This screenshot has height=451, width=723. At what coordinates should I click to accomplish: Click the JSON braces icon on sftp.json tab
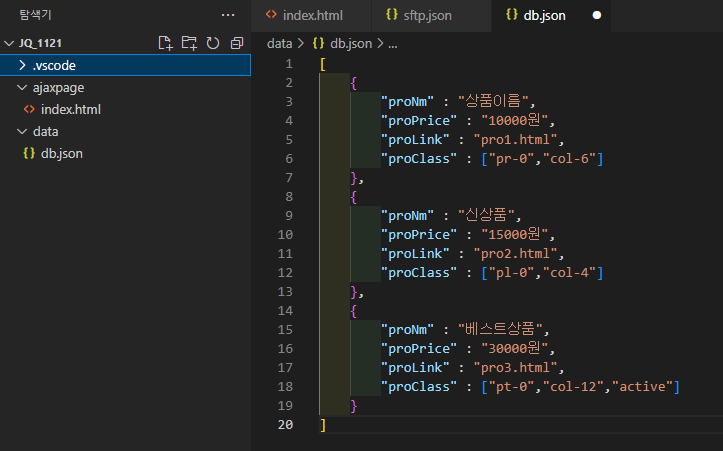point(391,15)
